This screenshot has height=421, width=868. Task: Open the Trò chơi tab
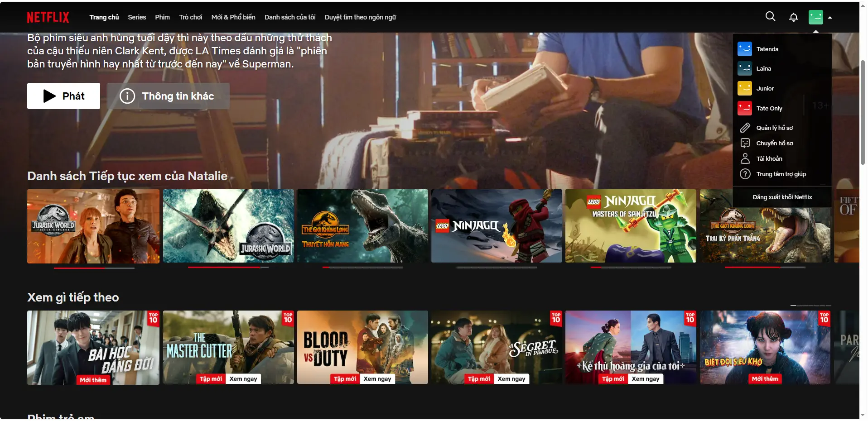(191, 17)
